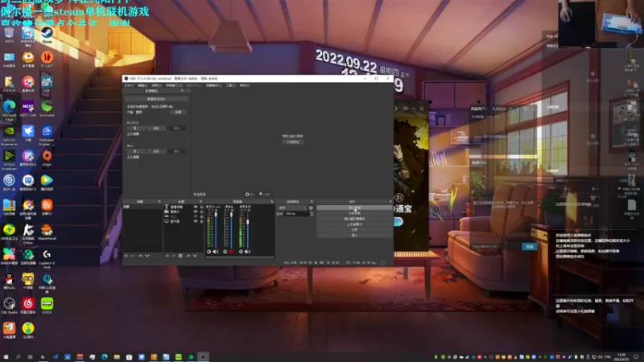Viewport: 644px width, 362px height.
Task: Undock the audio mixer panel header icon
Action: click(272, 202)
